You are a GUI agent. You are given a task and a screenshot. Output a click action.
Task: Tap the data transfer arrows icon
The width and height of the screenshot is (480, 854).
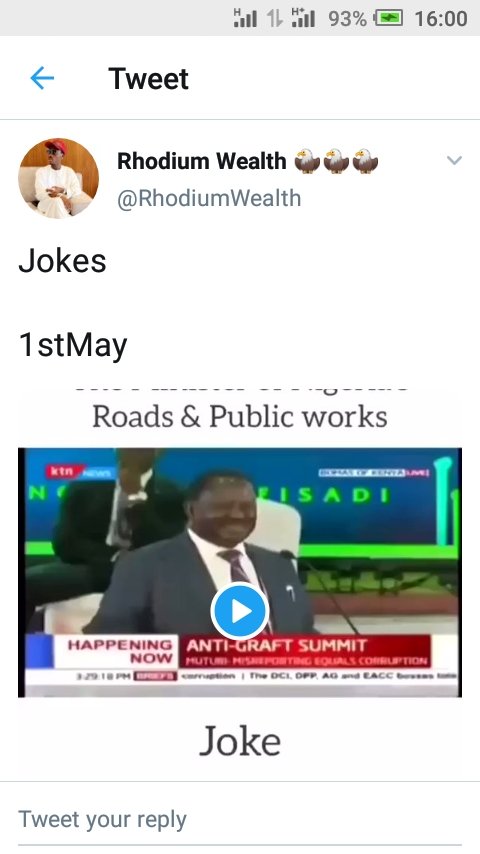(275, 19)
